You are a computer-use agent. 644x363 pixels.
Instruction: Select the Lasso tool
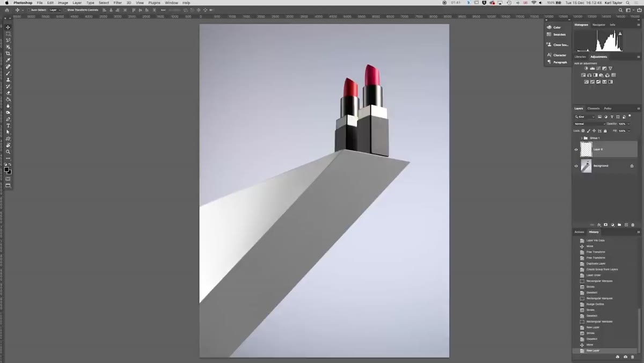pos(8,40)
